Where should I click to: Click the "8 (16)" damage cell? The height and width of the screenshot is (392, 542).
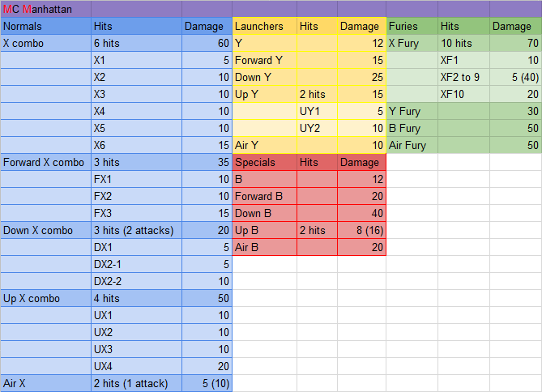pos(361,230)
